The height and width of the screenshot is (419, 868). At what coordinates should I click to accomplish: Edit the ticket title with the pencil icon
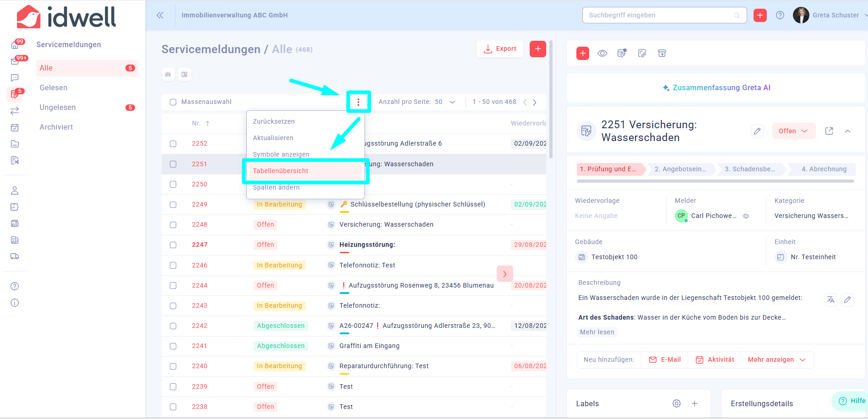[758, 131]
